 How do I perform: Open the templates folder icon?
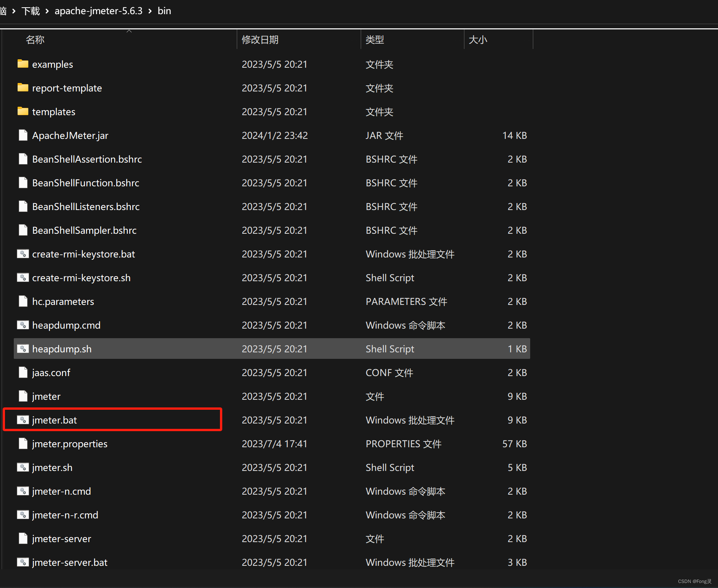[23, 111]
